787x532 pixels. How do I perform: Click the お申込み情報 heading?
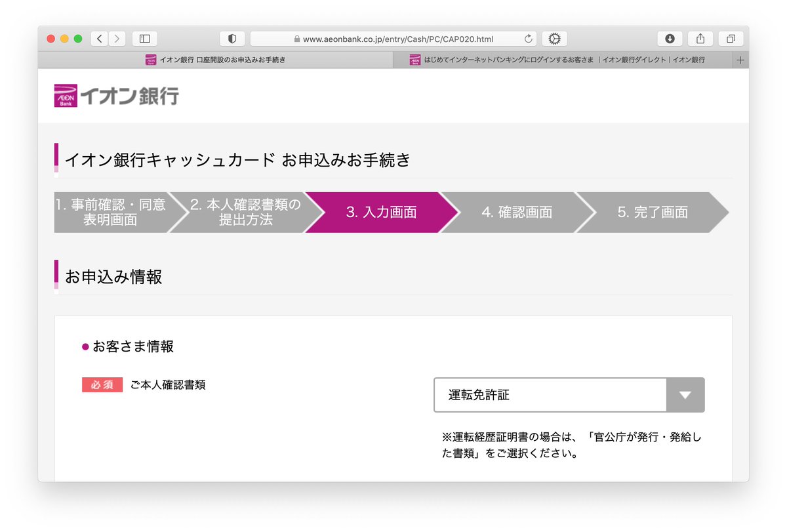113,277
